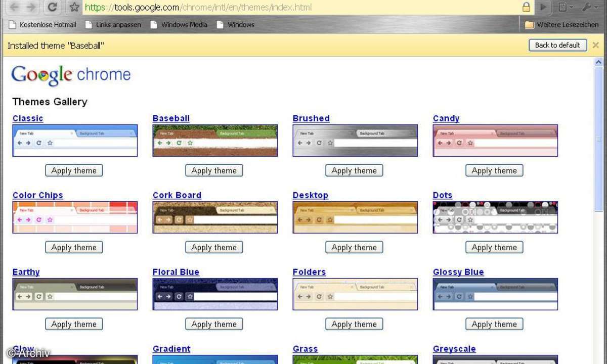Apply the Classic theme
The width and height of the screenshot is (607, 364).
[74, 170]
